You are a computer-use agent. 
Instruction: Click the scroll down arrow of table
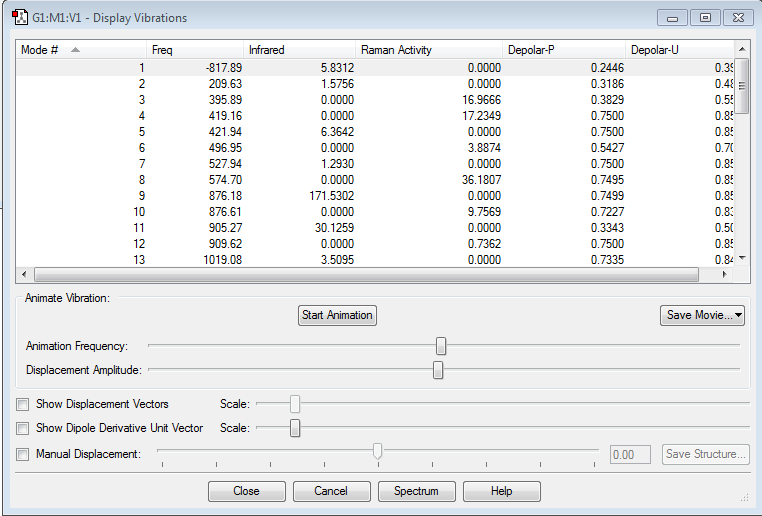[x=742, y=258]
